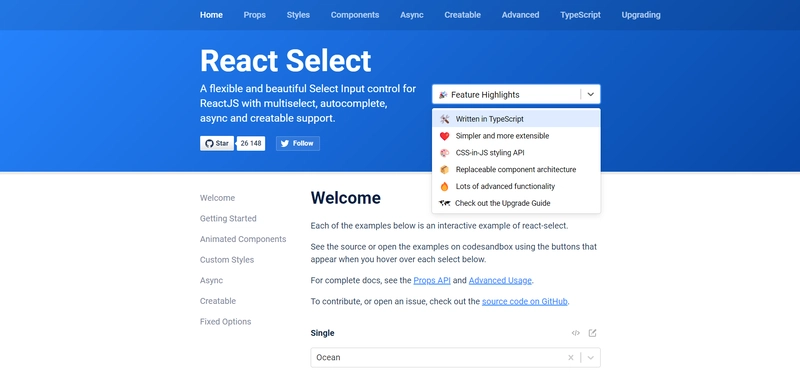Click the GitHub Star button
The height and width of the screenshot is (375, 800).
tap(217, 143)
